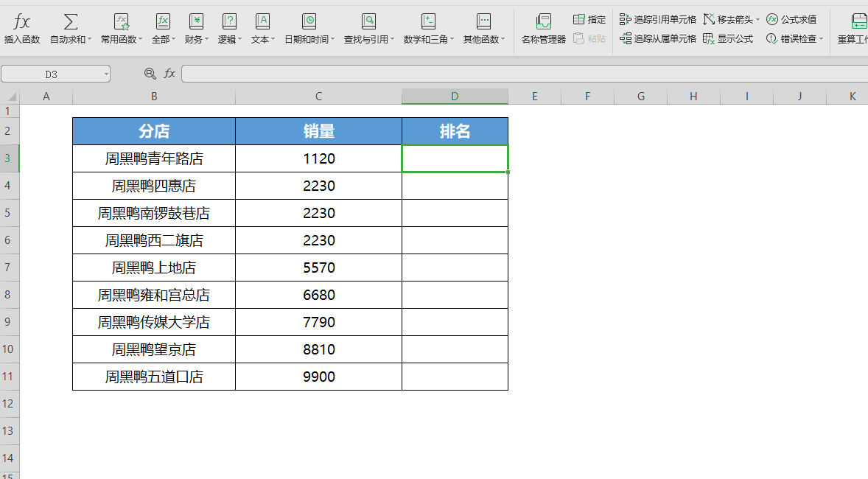The image size is (868, 479).
Task: Click the Recalculate workbook (重算工作簿) icon
Action: pyautogui.click(x=858, y=21)
